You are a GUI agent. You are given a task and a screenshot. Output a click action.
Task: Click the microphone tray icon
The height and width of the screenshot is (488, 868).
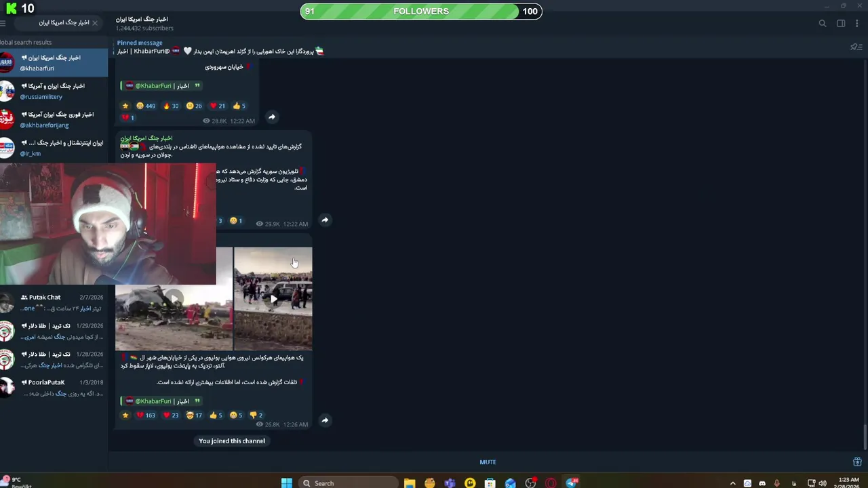pyautogui.click(x=777, y=483)
